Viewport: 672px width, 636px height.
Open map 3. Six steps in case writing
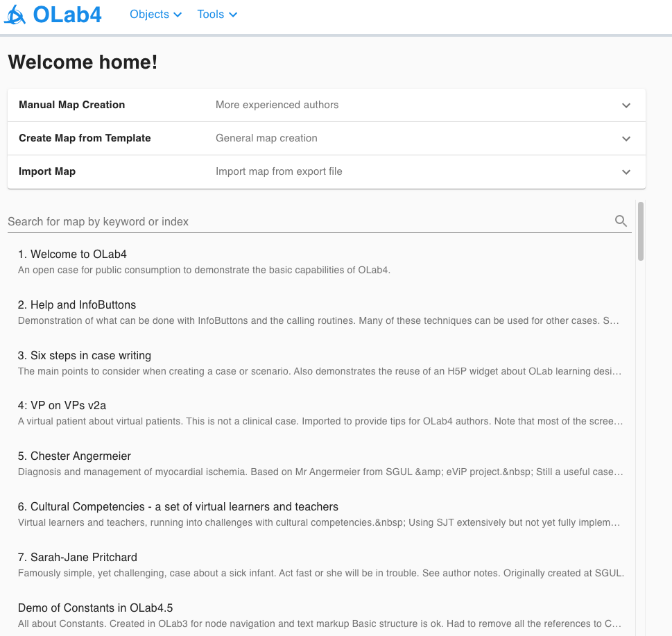pos(85,355)
